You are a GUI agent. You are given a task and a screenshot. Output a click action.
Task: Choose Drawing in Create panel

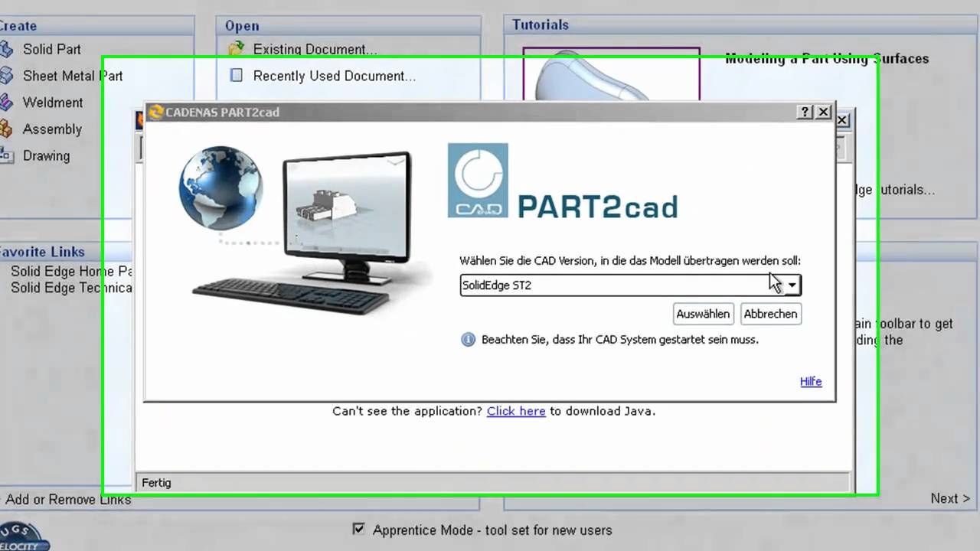(46, 155)
